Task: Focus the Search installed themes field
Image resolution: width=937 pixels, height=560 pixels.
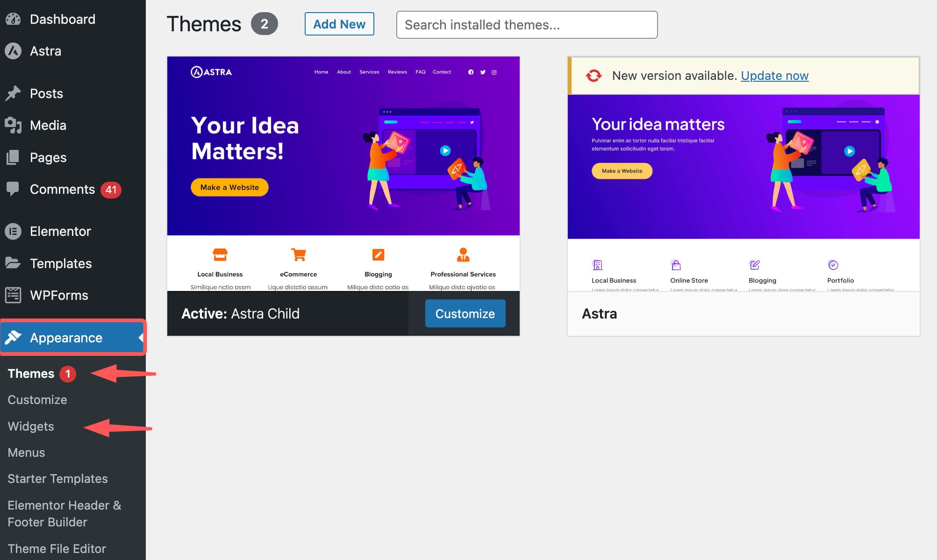Action: coord(527,25)
